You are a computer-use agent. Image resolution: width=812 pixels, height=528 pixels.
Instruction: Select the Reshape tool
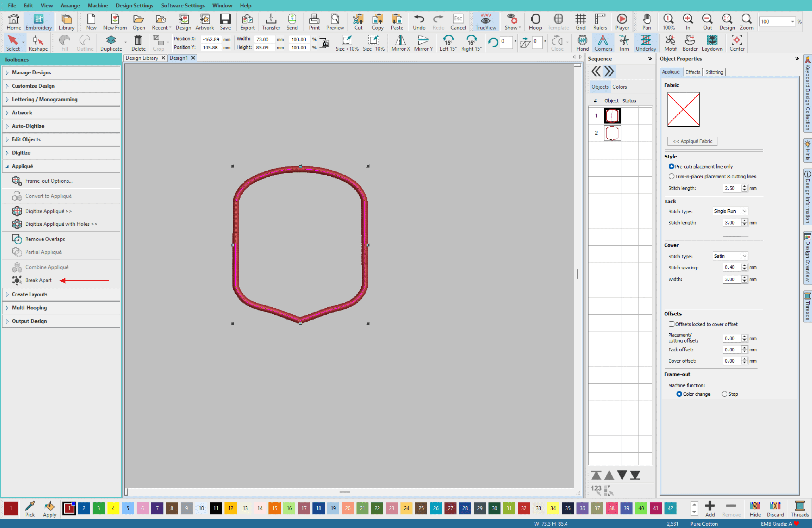point(38,43)
